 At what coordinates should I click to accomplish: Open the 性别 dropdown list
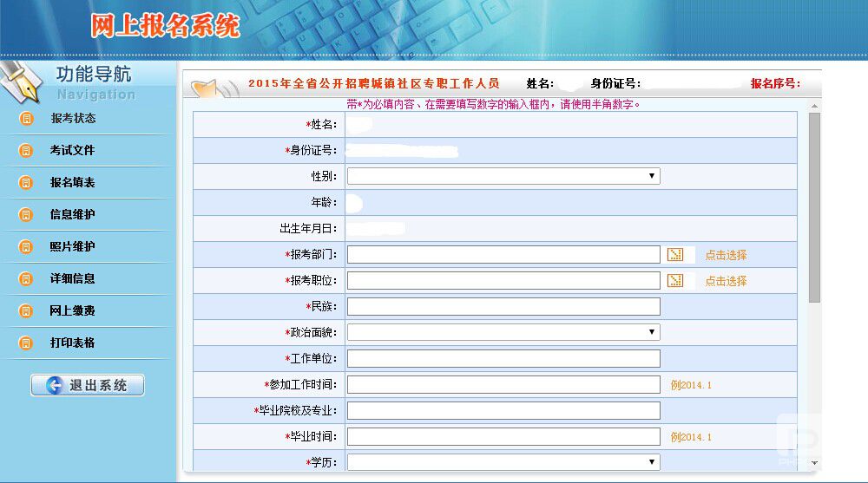[503, 177]
